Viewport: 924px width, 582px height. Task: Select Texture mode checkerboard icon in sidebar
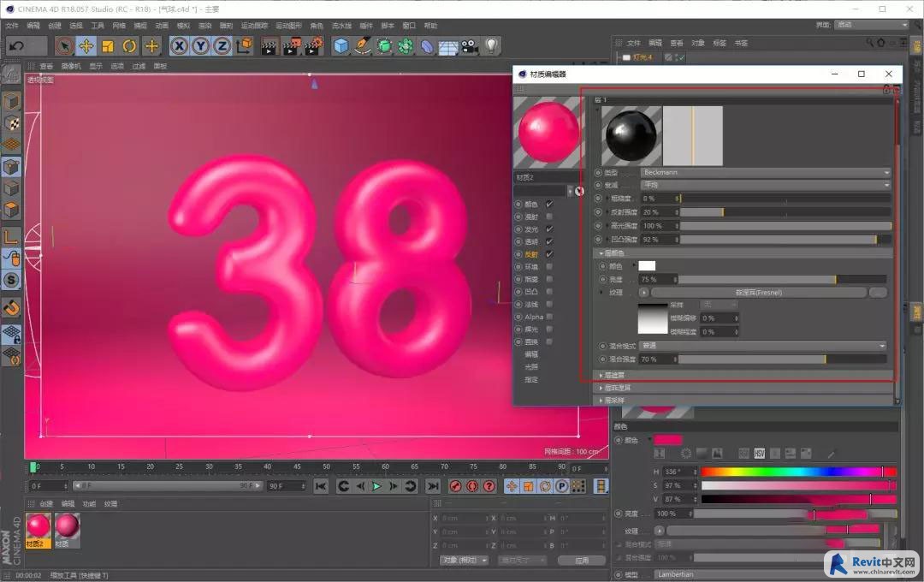click(x=11, y=122)
